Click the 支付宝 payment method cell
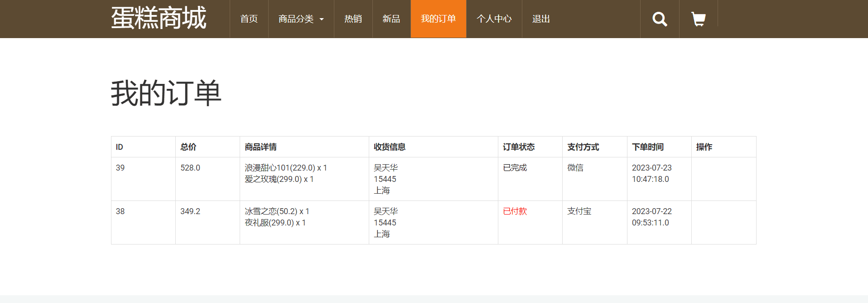 point(594,223)
